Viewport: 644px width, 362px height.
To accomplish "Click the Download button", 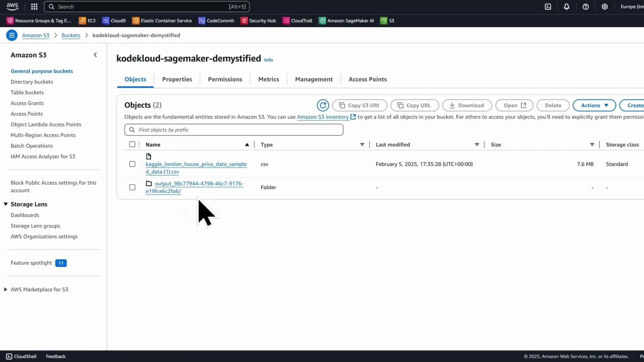I will point(467,105).
